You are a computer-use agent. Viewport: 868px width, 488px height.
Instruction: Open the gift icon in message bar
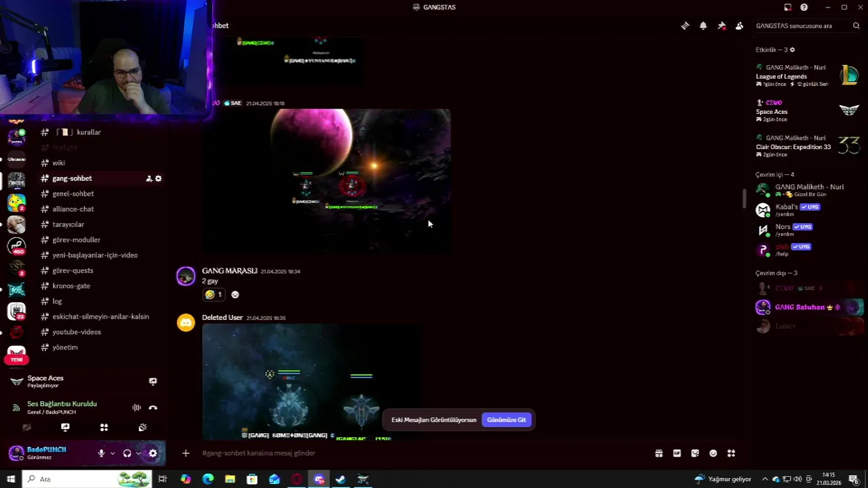[x=658, y=453]
